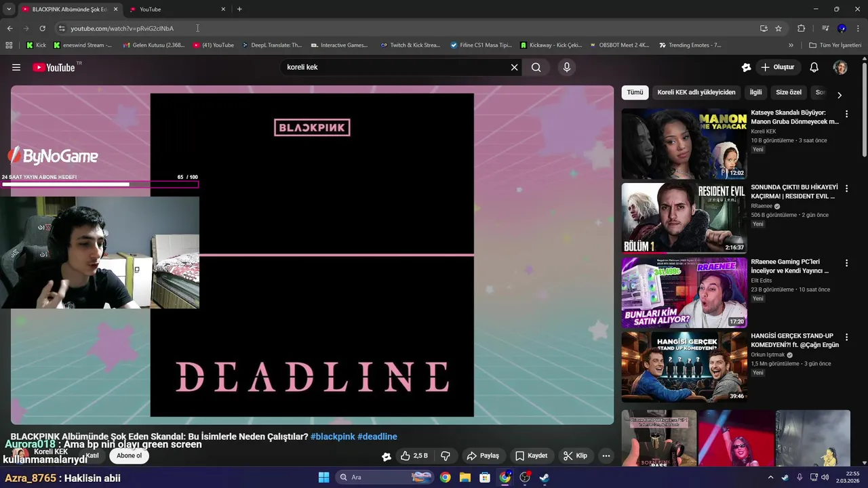Open the 'Gelen Kutusu' Gmail bookmark

[153, 45]
